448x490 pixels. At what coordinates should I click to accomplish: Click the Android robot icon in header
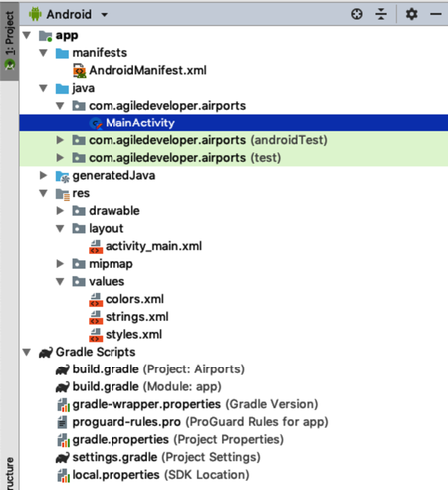tap(35, 14)
